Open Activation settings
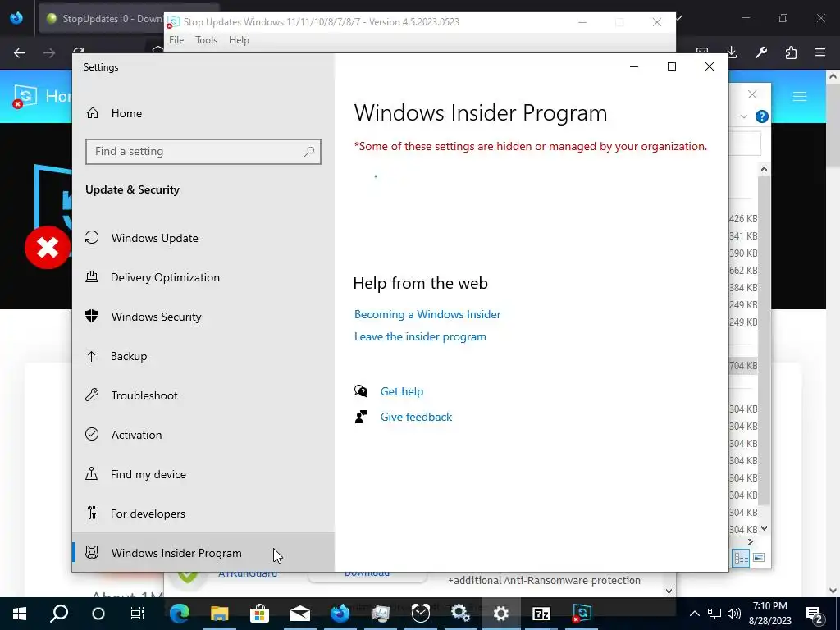840x630 pixels. point(136,435)
